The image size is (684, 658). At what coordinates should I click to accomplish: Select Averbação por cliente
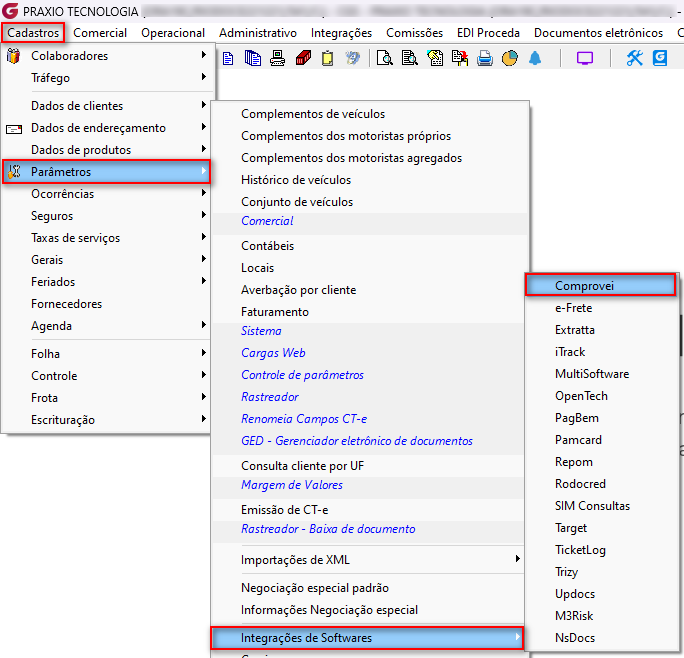[369, 290]
